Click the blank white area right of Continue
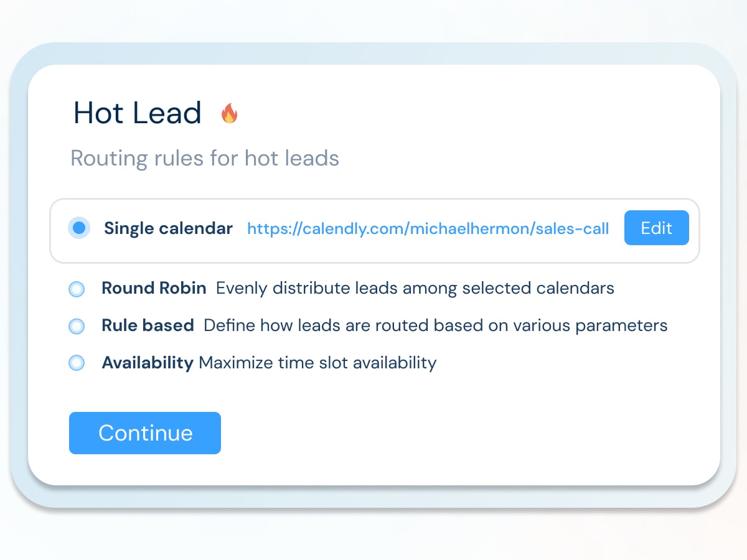 pyautogui.click(x=467, y=433)
